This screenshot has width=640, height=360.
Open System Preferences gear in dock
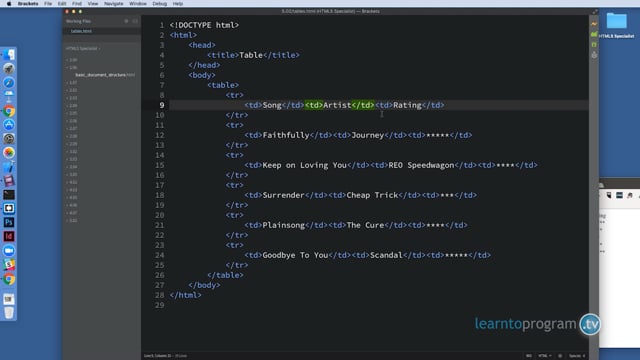[9, 139]
